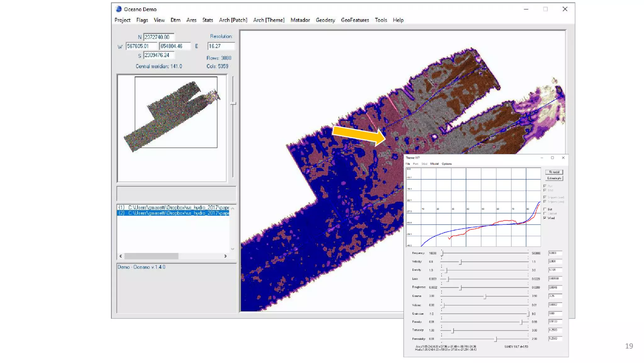Click the file list right scroll arrow

point(225,256)
